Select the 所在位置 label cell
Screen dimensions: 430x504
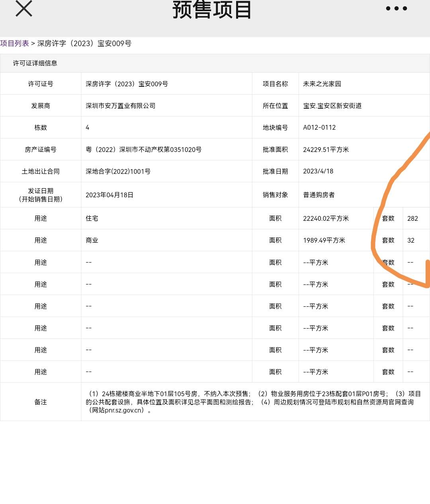point(275,106)
